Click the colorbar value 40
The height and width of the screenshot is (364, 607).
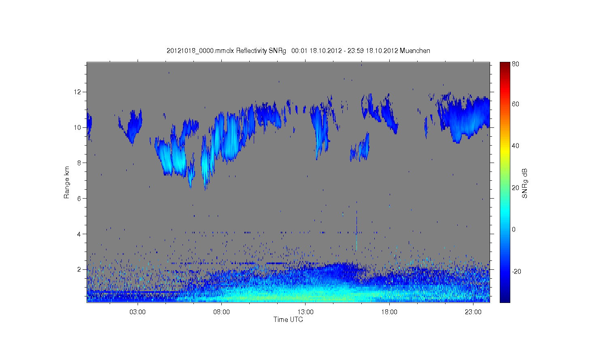pos(516,146)
